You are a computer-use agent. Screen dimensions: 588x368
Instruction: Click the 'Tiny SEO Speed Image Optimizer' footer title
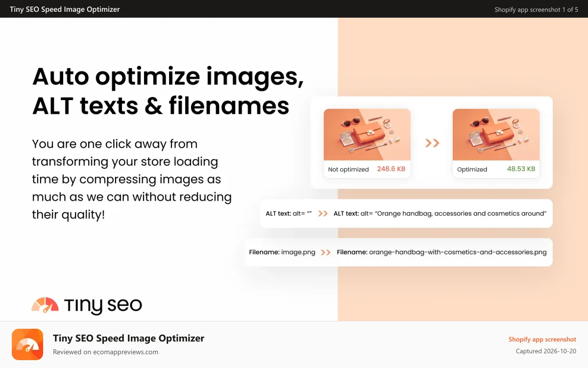[x=128, y=338]
